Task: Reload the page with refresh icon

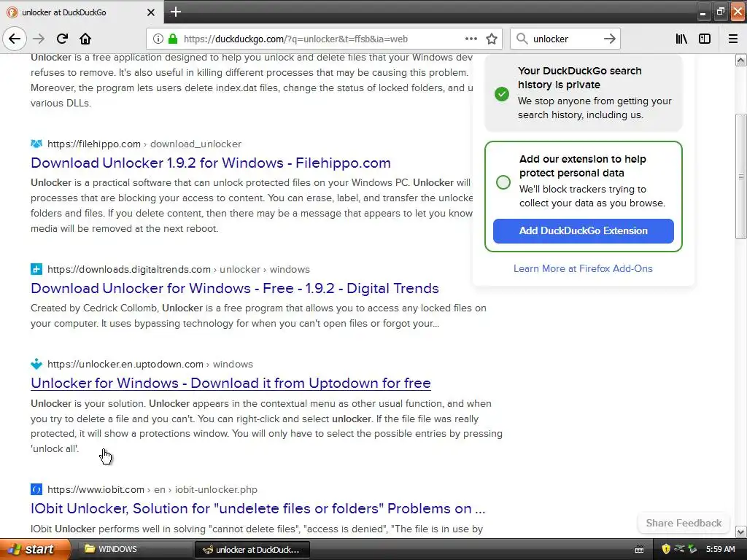Action: (62, 39)
